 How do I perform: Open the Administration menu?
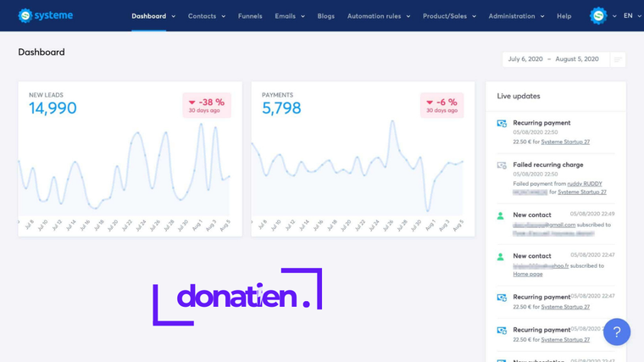tap(512, 16)
